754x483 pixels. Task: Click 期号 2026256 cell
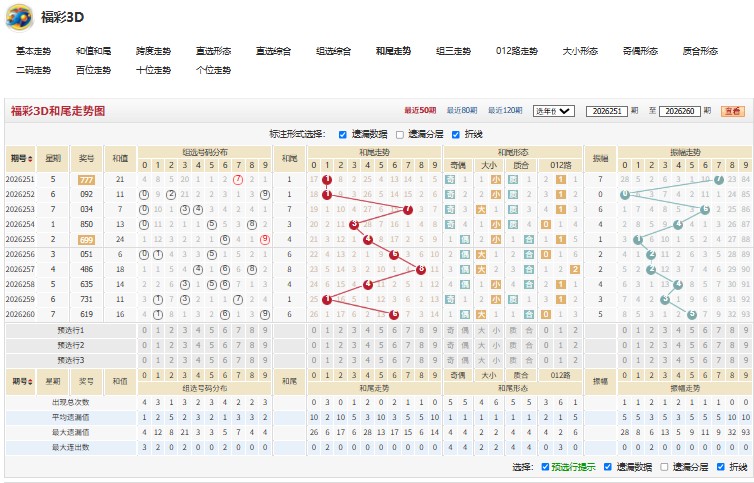[20, 254]
